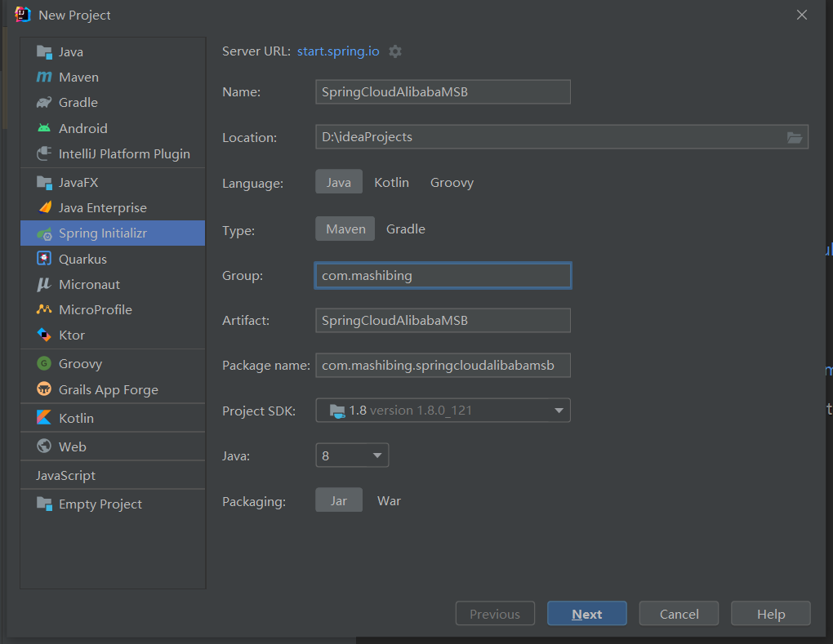Select Maven in project type list
833x644 pixels.
(x=78, y=77)
